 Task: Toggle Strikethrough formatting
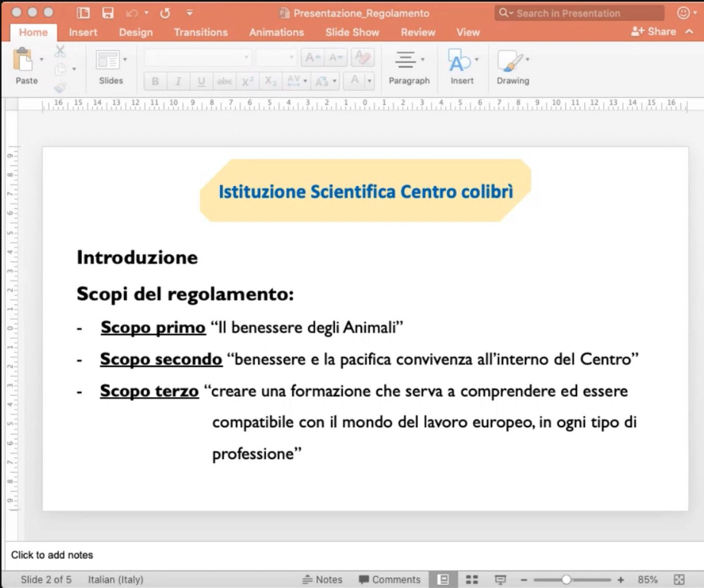(224, 81)
